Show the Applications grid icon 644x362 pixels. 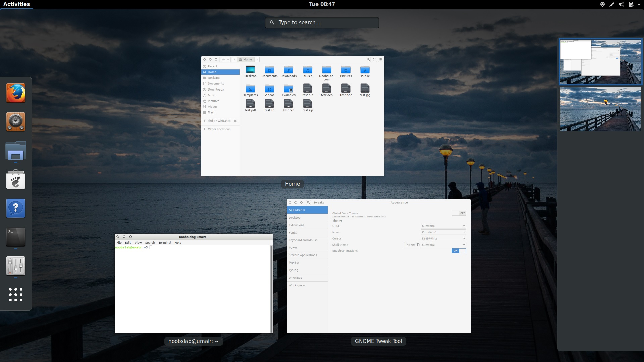(x=15, y=295)
